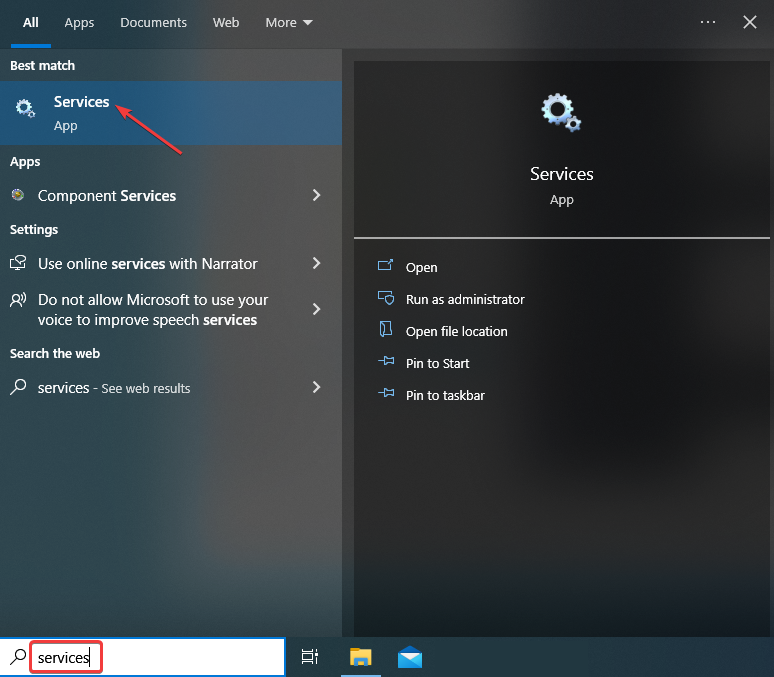Click the search magnifier in the taskbar box
This screenshot has height=677, width=774.
[x=18, y=657]
